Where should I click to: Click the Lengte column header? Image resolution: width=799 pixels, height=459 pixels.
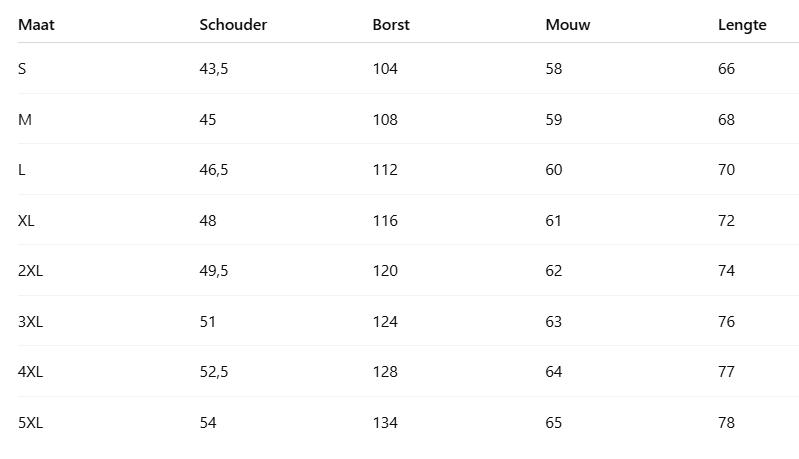[742, 25]
